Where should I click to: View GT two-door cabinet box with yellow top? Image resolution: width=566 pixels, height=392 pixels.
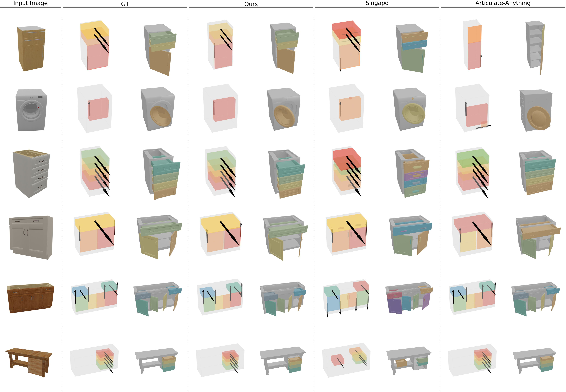(95, 234)
